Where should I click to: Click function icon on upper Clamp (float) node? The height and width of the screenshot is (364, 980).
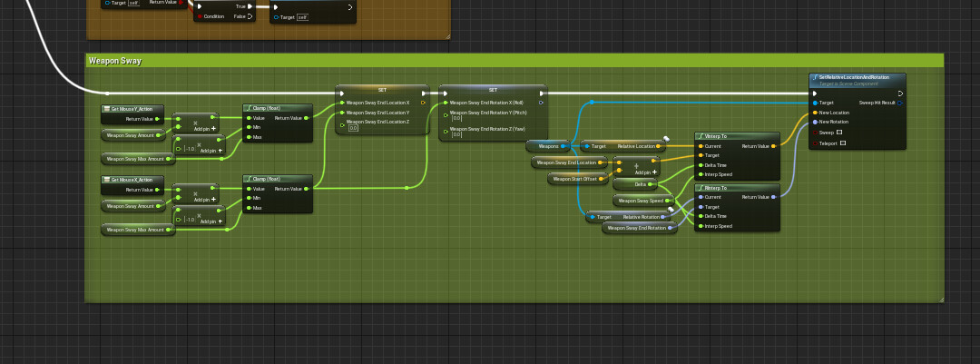pos(248,108)
